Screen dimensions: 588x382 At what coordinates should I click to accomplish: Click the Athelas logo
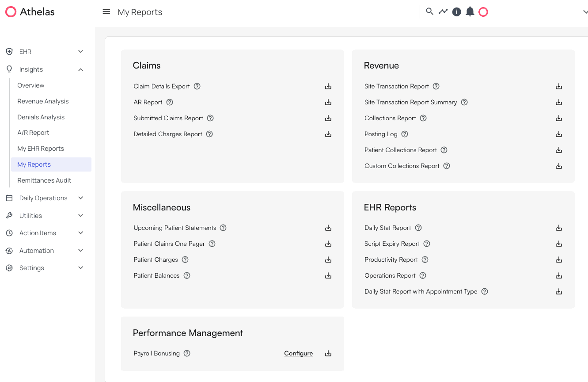coord(30,12)
